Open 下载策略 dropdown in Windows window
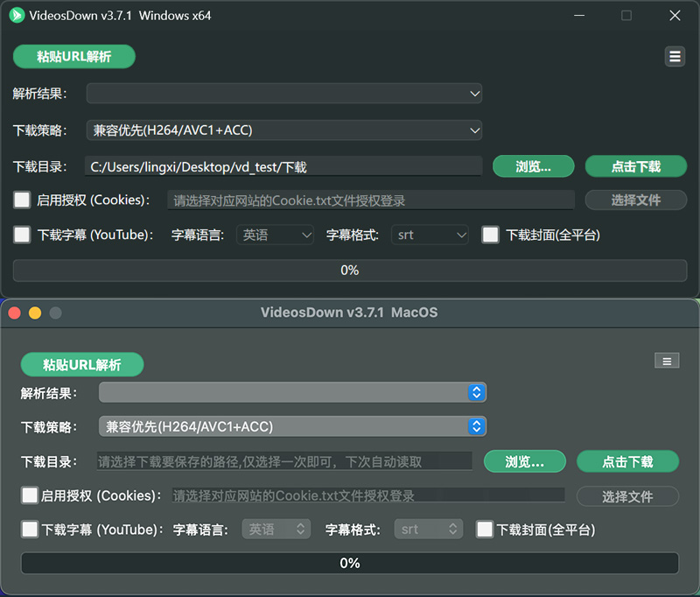Viewport: 700px width, 597px height. pos(283,130)
